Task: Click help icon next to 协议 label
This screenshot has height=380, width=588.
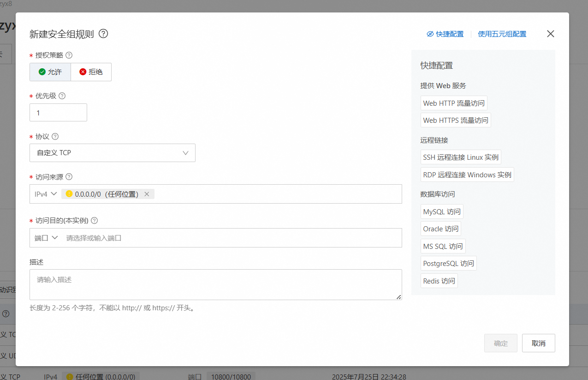Action: coord(55,137)
